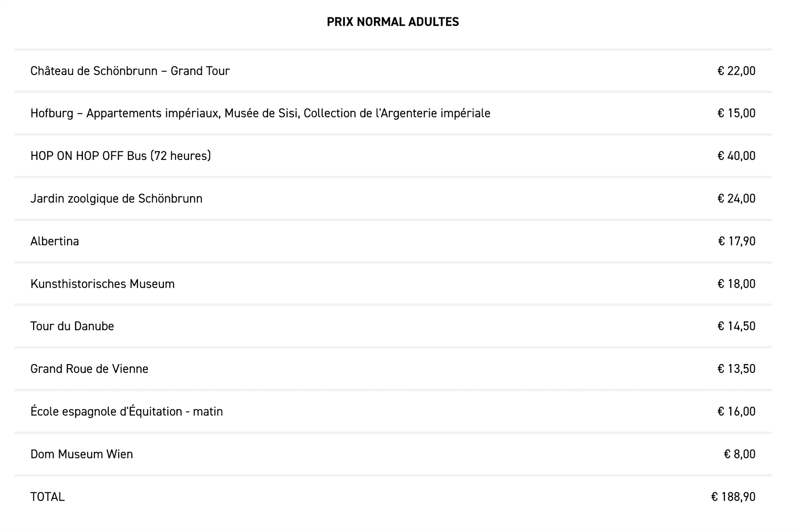This screenshot has width=794, height=532.
Task: Select the Kunsthistorisches Museum entry
Action: pos(103,284)
